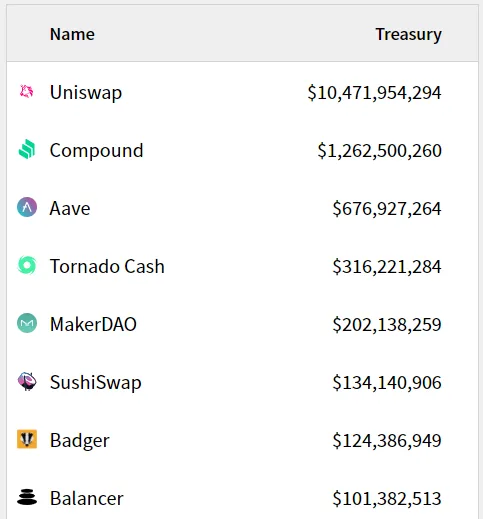The height and width of the screenshot is (519, 483).
Task: Open the Badger name link
Action: [80, 440]
